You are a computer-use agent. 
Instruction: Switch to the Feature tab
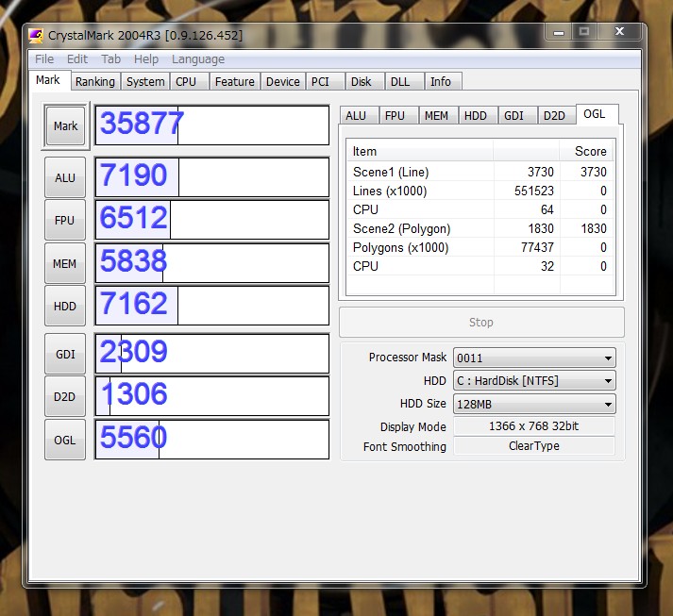(235, 81)
